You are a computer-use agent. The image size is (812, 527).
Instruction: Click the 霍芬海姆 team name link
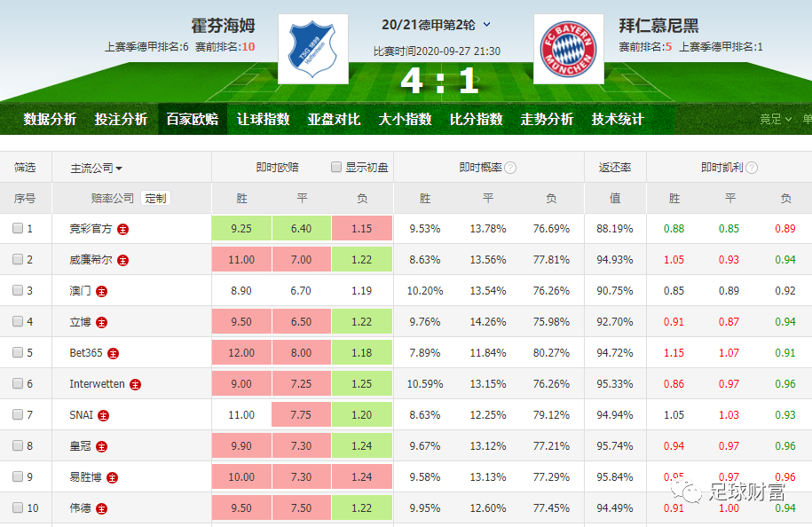[x=223, y=25]
